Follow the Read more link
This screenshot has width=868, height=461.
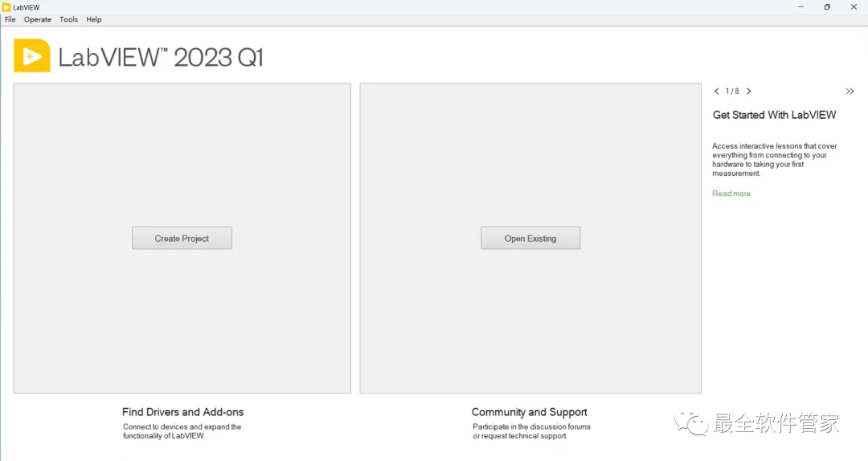point(731,193)
